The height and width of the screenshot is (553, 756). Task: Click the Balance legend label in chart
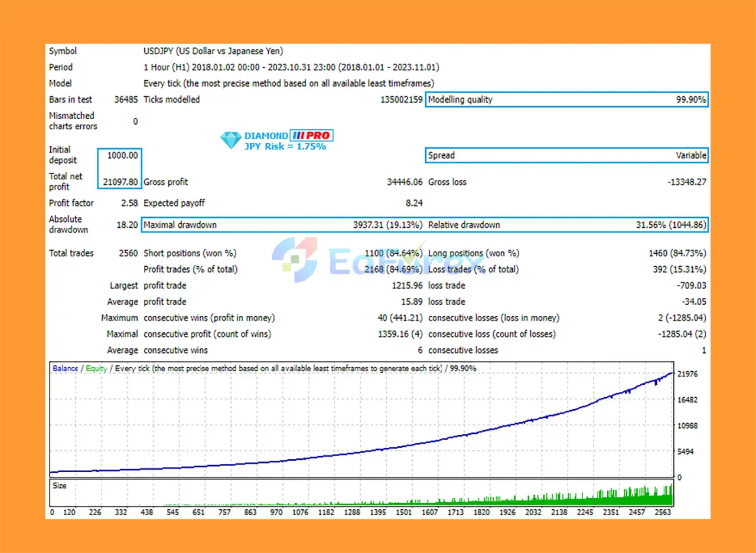pyautogui.click(x=65, y=368)
